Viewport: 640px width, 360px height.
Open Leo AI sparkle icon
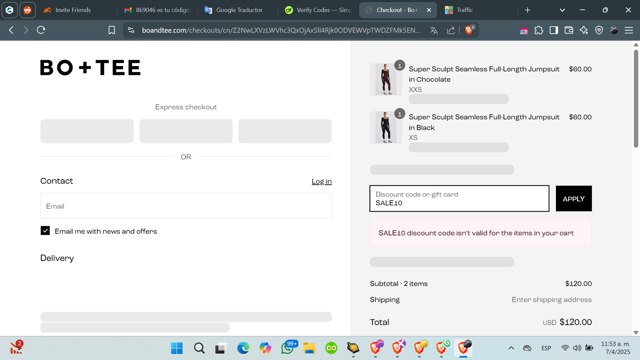click(584, 30)
